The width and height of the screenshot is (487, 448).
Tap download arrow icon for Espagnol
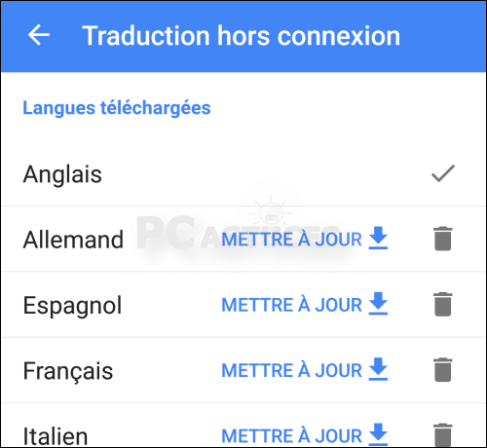click(x=378, y=304)
